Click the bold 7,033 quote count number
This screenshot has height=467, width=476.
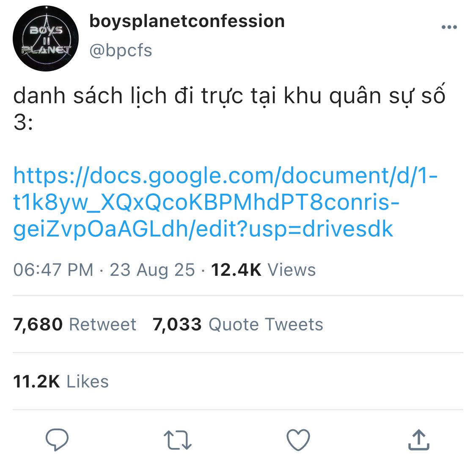tap(177, 324)
